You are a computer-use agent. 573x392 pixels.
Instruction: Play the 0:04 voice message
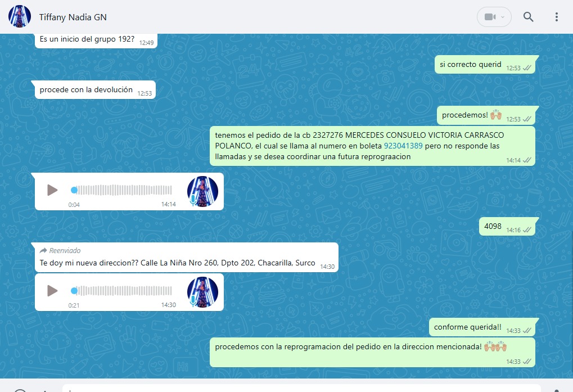(52, 190)
